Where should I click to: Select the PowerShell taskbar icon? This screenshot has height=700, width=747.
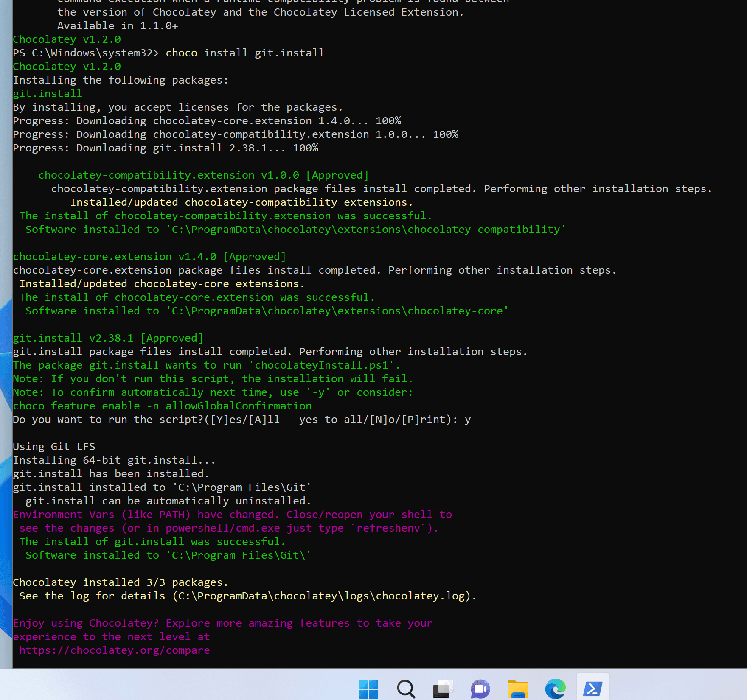pyautogui.click(x=593, y=688)
